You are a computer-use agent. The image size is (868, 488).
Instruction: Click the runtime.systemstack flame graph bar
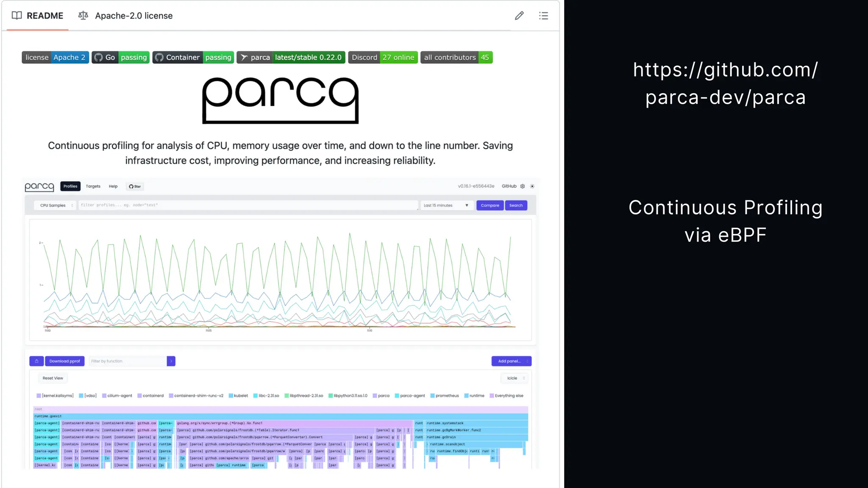476,423
